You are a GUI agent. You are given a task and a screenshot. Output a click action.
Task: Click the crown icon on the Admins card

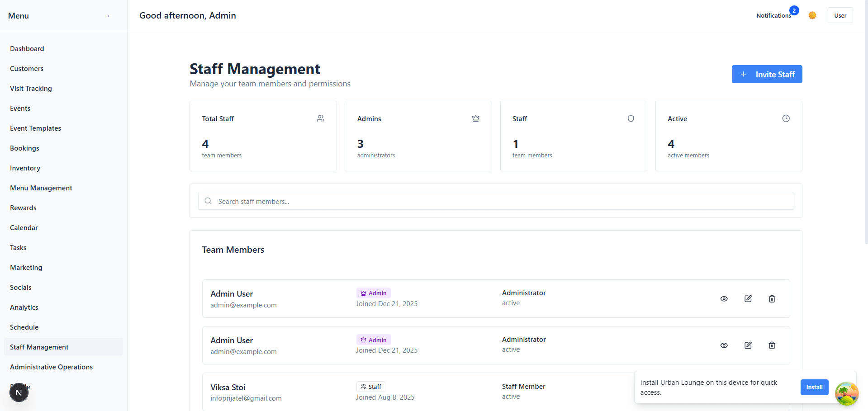pyautogui.click(x=476, y=118)
